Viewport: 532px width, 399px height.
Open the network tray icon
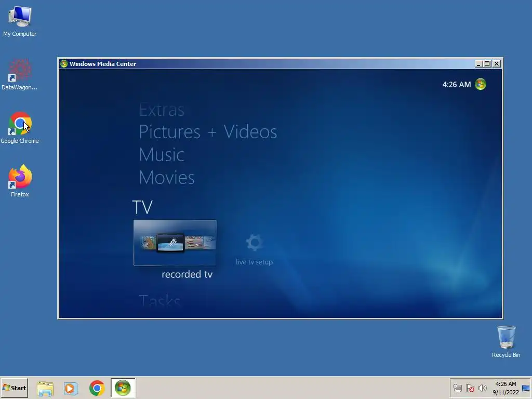tap(457, 388)
